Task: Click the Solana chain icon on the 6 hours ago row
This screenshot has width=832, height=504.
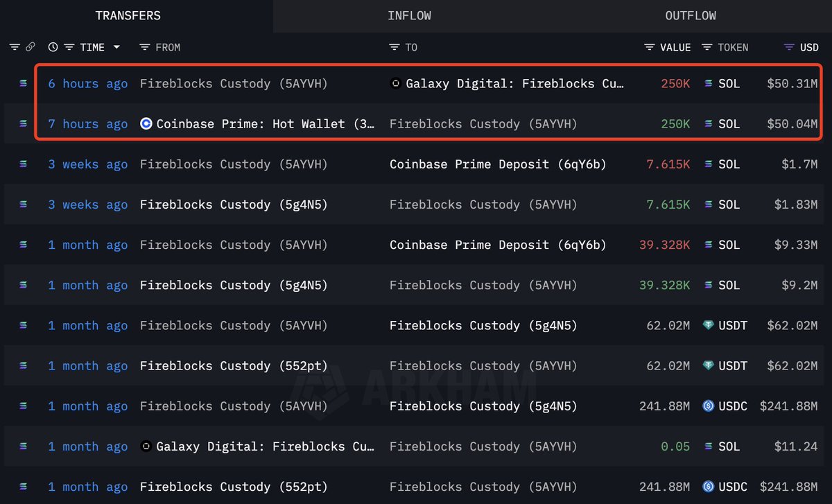Action: pos(24,84)
